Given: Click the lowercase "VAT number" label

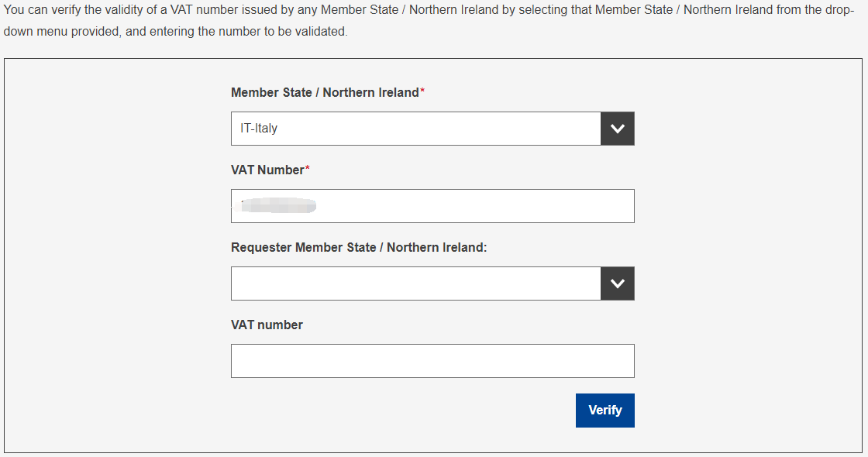Looking at the screenshot, I should tap(267, 325).
